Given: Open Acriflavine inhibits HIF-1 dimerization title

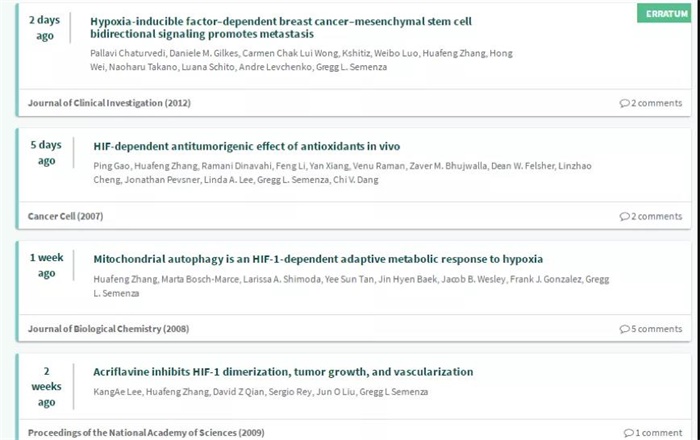Looking at the screenshot, I should (x=283, y=372).
